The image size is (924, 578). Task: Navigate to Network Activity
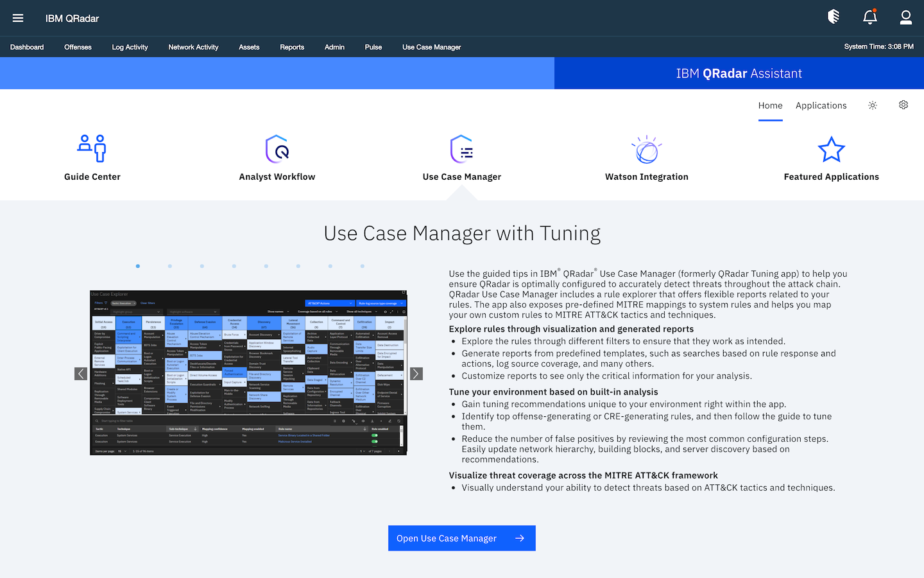(193, 47)
